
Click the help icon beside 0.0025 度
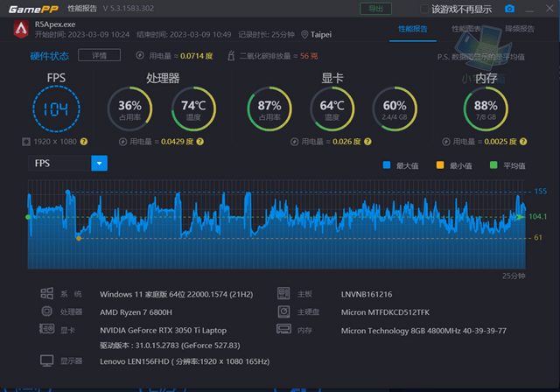coord(523,142)
